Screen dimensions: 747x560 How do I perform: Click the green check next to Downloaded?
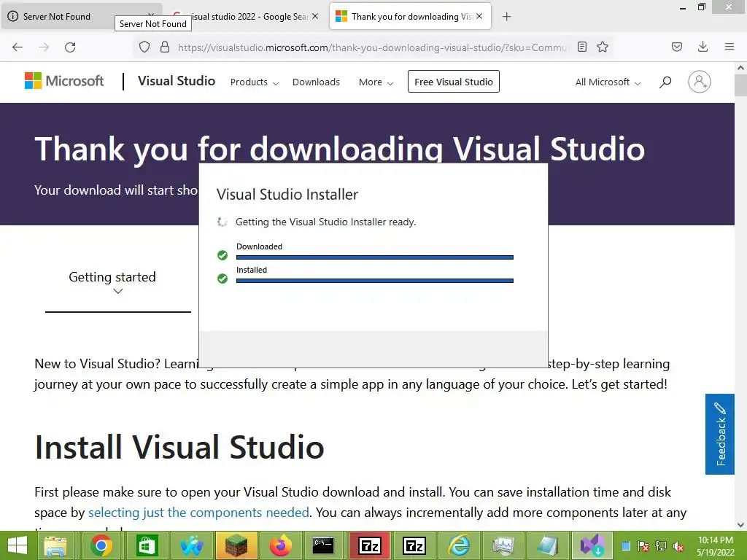pos(222,255)
